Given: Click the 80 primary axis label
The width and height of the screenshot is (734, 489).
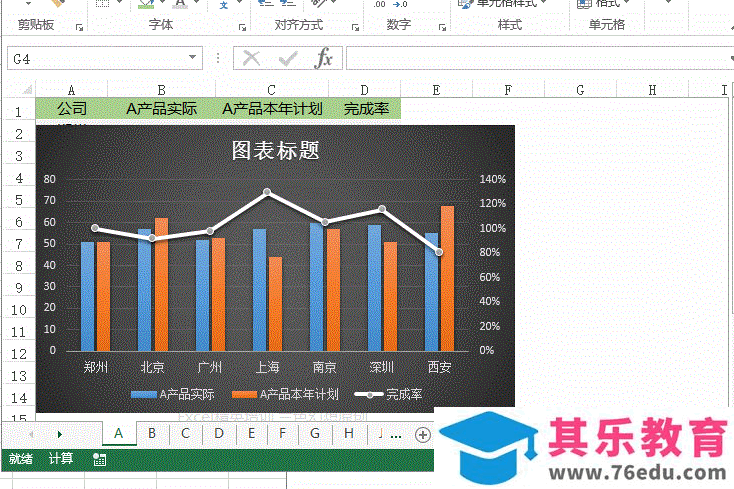Looking at the screenshot, I should click(50, 179).
